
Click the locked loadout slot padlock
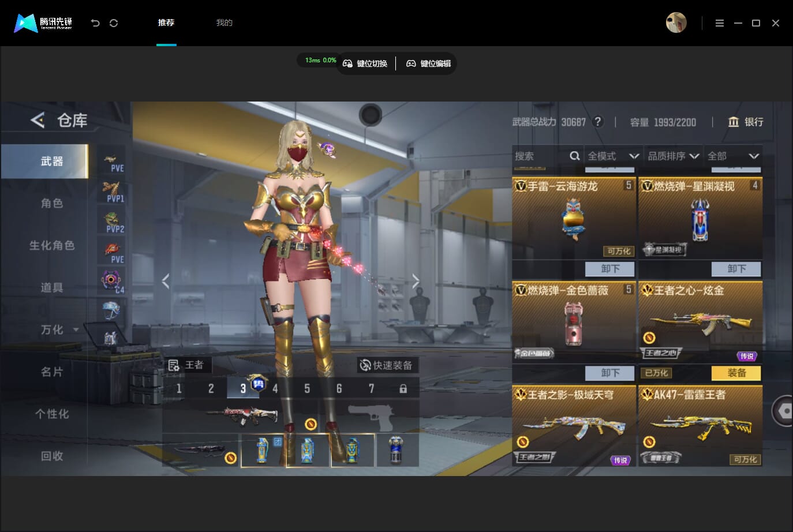pos(403,388)
